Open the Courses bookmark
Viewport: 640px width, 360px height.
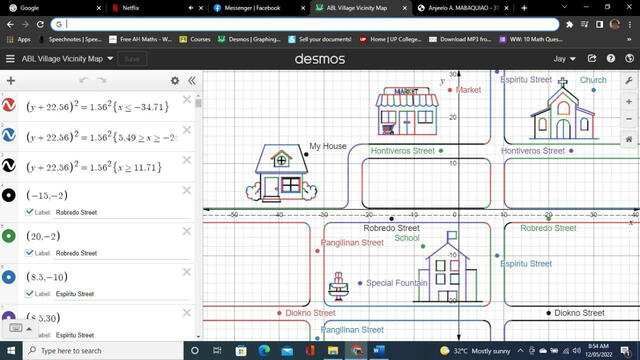click(195, 40)
